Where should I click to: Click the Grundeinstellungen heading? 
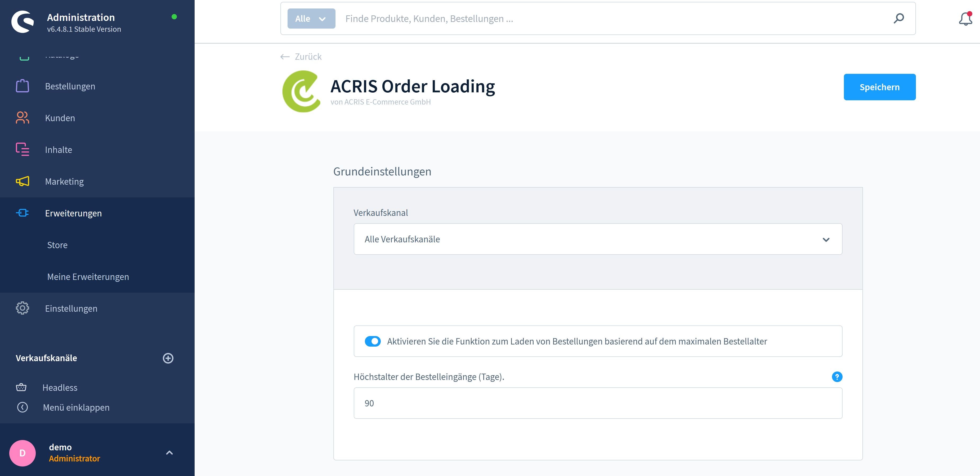(x=382, y=172)
